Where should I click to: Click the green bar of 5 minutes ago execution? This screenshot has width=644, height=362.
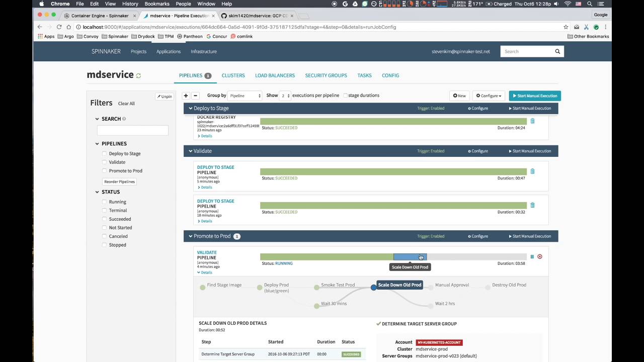pos(393,171)
